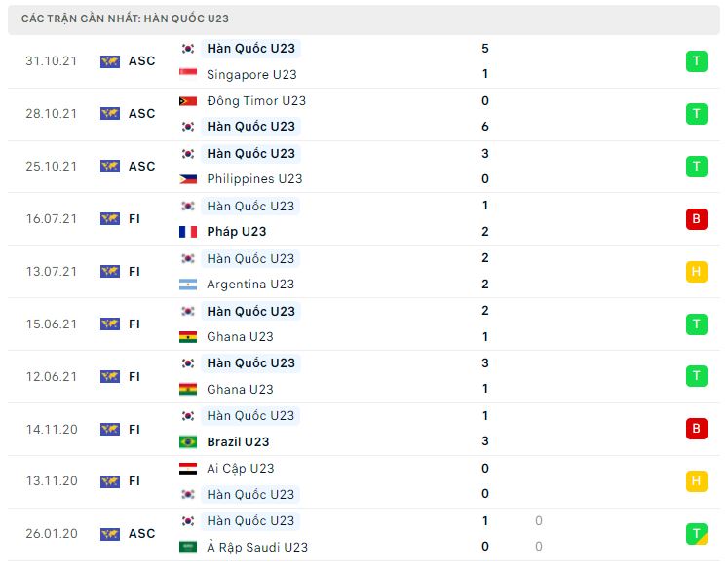The height and width of the screenshot is (571, 728).
Task: Click the header Các trận gần nhất: Hàn Quốc U23
Action: pos(125,19)
